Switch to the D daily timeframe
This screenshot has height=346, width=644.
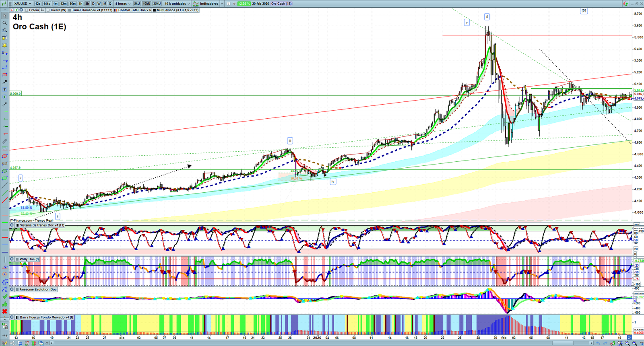pyautogui.click(x=93, y=4)
